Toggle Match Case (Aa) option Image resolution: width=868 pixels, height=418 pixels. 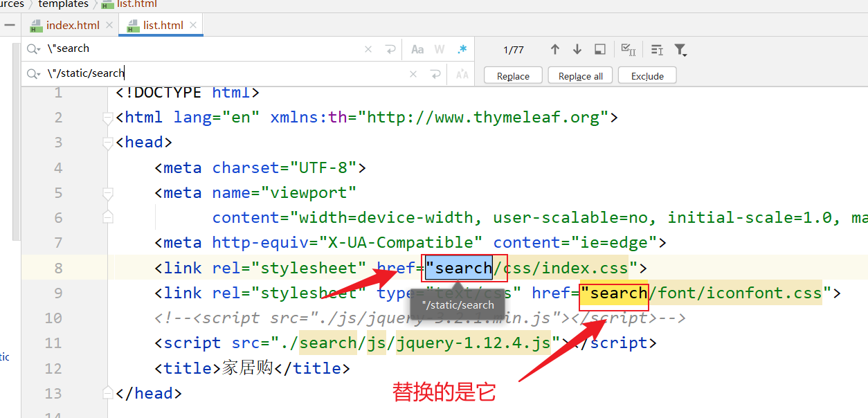click(x=417, y=49)
